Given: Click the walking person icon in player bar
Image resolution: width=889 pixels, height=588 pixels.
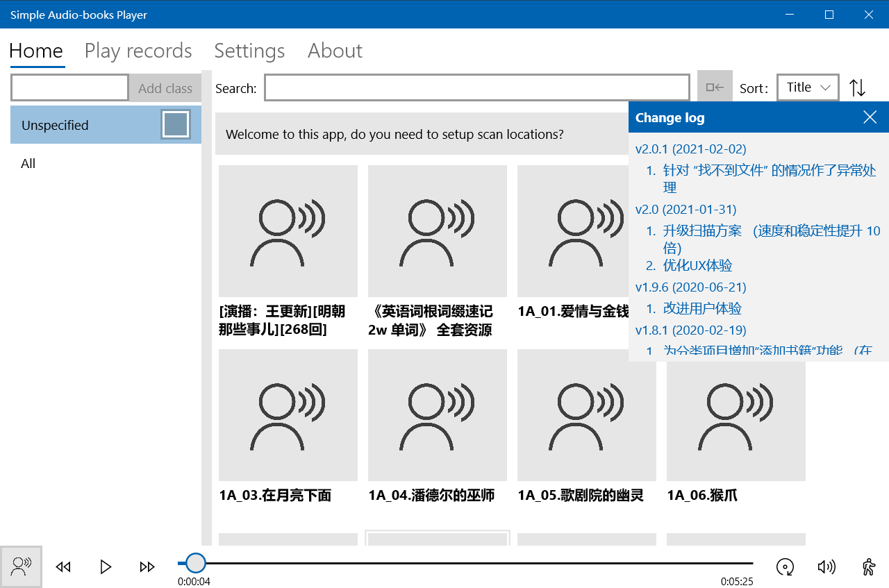Looking at the screenshot, I should [868, 567].
